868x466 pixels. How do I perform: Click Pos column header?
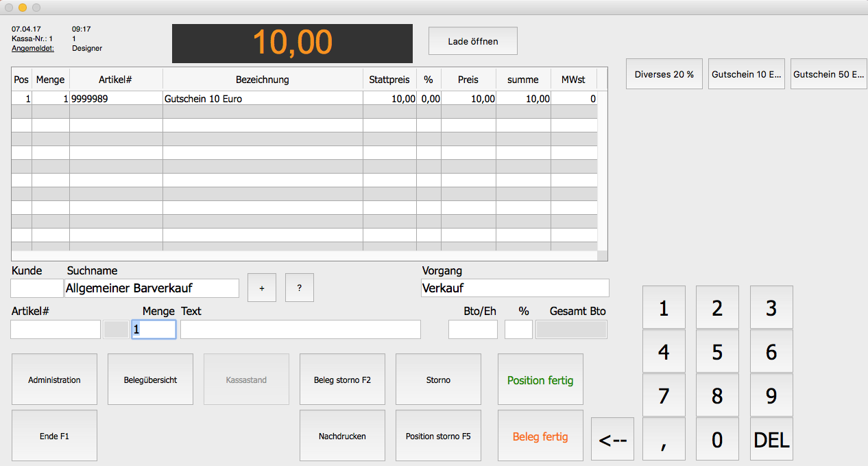pos(21,80)
